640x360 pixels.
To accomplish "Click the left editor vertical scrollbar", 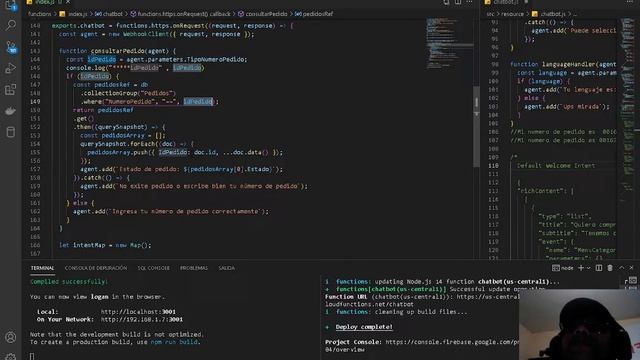I will pyautogui.click(x=476, y=127).
